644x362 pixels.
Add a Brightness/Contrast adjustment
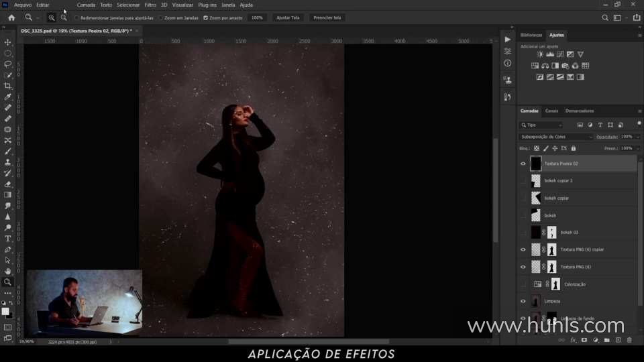(540, 54)
